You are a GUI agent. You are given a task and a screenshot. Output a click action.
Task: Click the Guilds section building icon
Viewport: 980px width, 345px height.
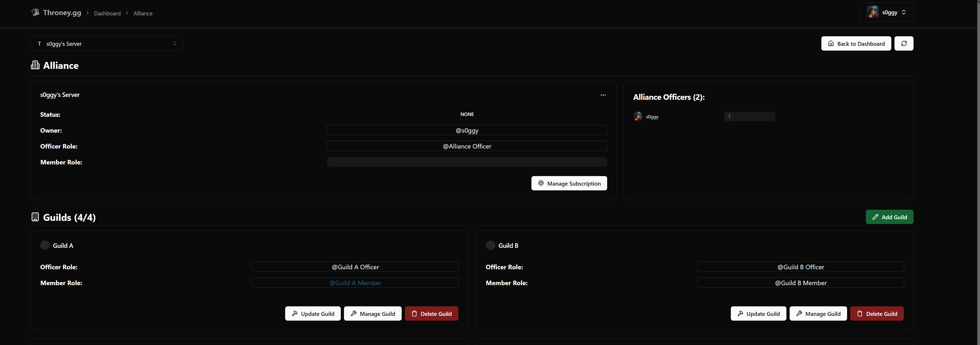(x=35, y=217)
